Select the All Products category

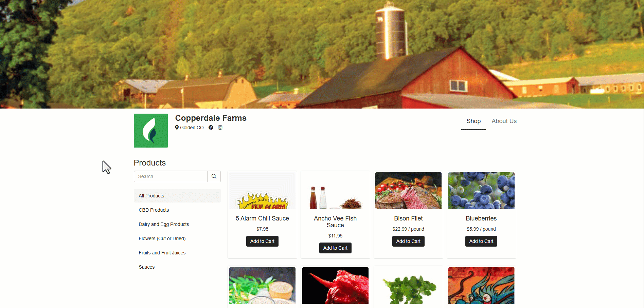[177, 196]
